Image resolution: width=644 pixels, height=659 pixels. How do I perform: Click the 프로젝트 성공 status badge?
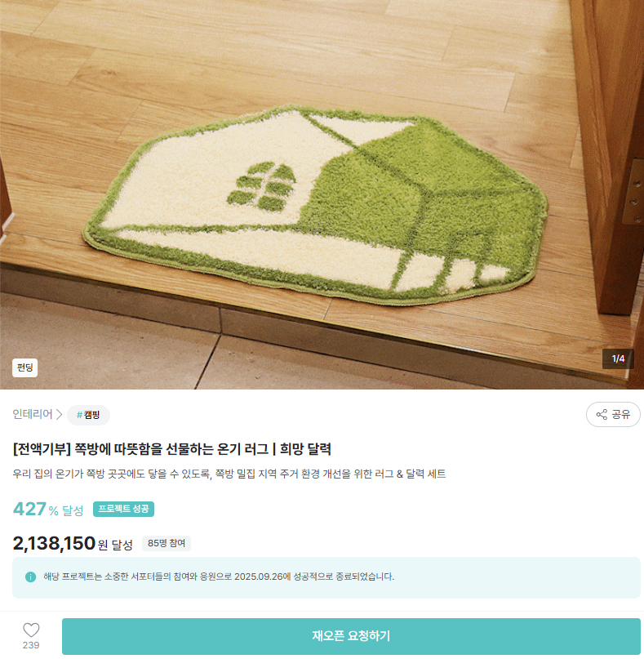(x=123, y=509)
